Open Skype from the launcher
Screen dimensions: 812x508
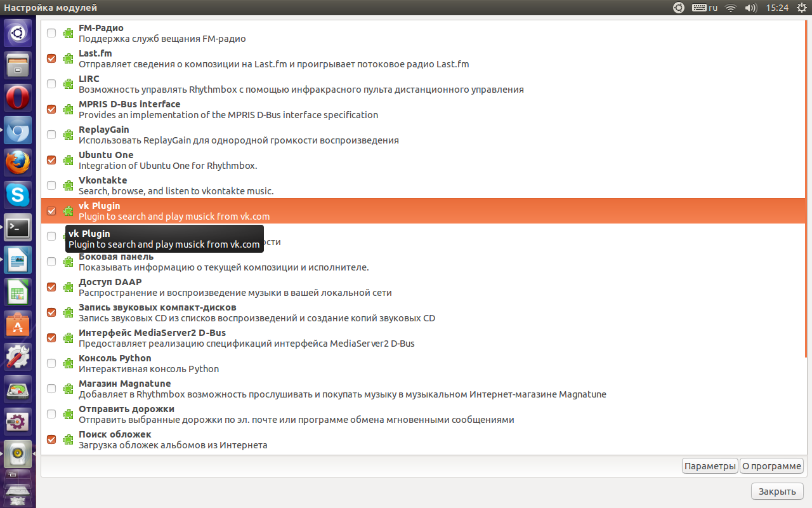coord(18,194)
